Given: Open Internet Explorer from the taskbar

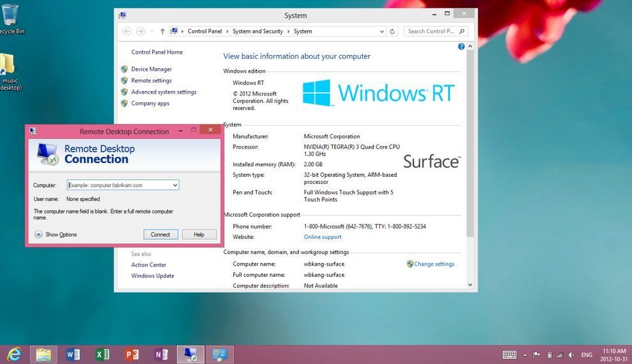Looking at the screenshot, I should (15, 355).
